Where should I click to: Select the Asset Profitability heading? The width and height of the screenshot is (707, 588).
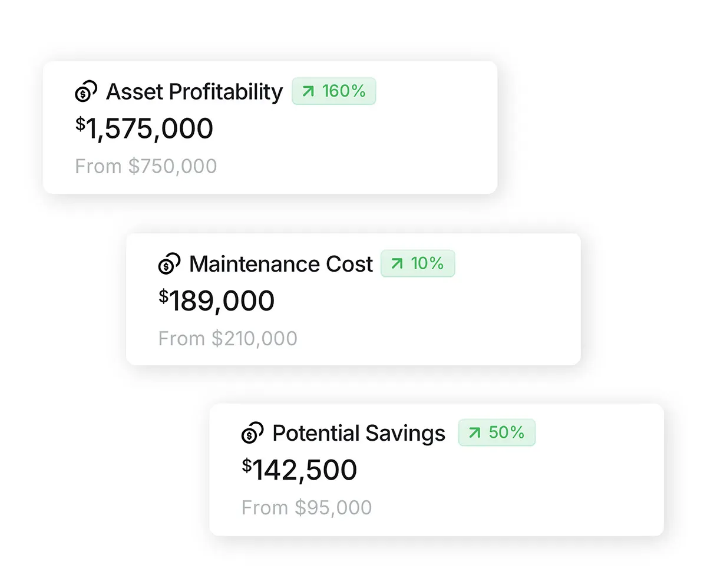194,92
